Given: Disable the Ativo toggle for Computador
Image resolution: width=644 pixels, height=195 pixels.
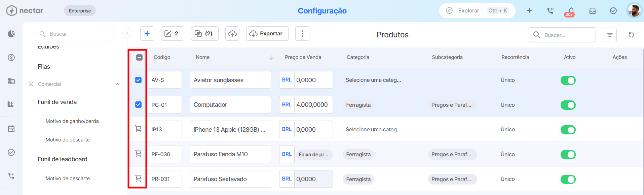Looking at the screenshot, I should (x=568, y=105).
